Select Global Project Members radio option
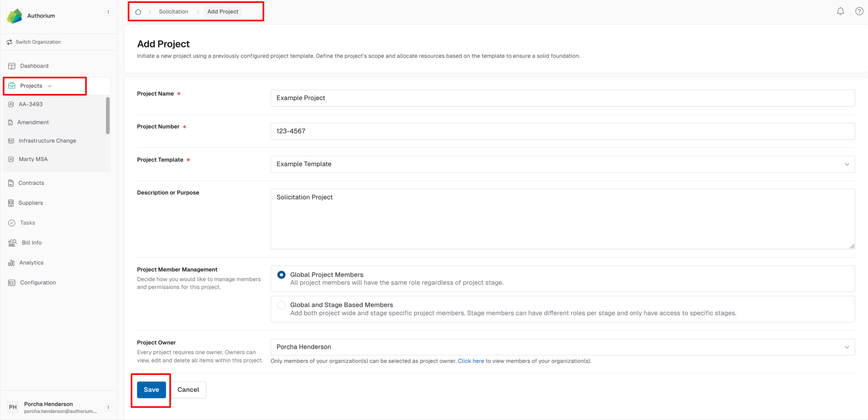The width and height of the screenshot is (868, 420). point(281,275)
